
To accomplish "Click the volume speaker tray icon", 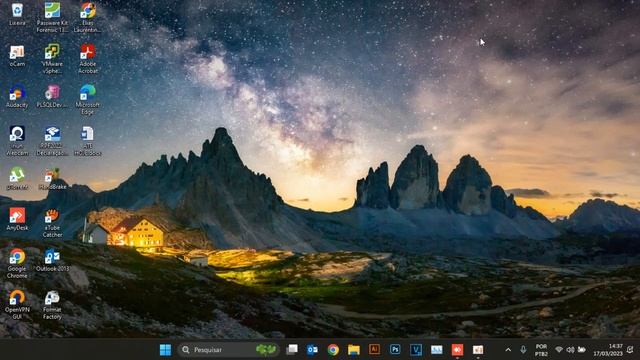I will tap(571, 350).
